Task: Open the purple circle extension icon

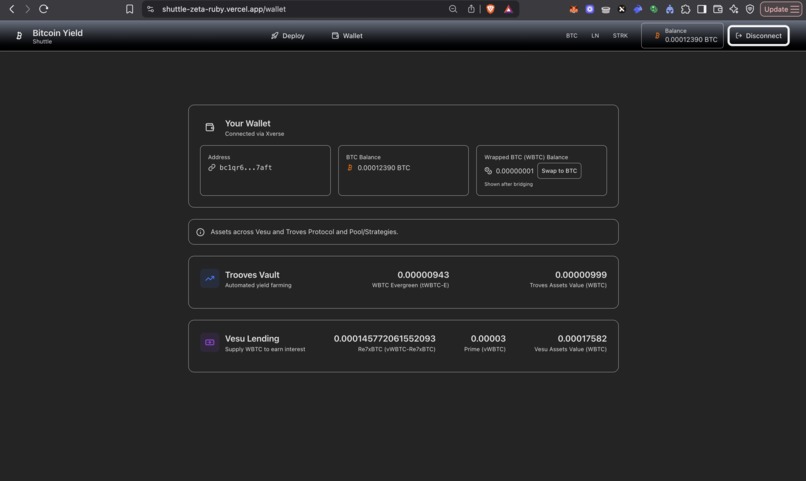Action: point(590,9)
